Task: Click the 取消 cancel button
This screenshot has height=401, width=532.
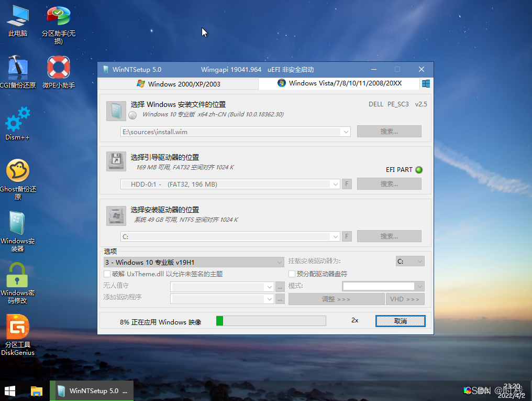Action: tap(401, 321)
